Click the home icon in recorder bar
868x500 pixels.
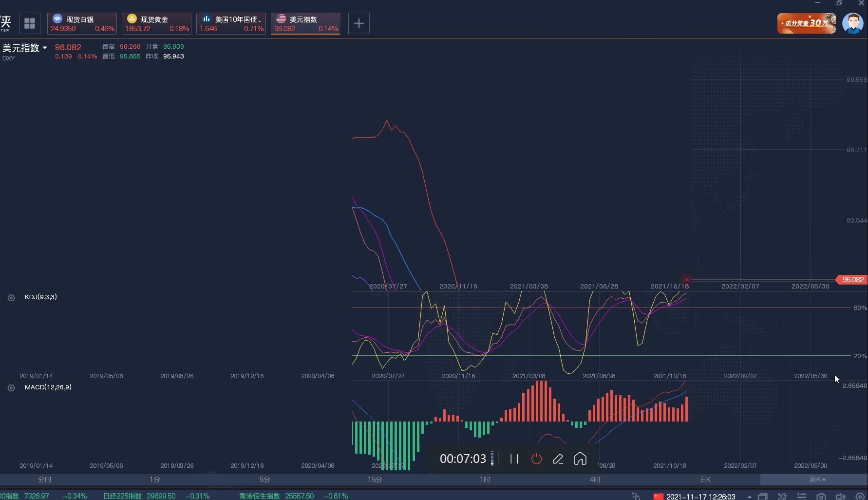pos(580,459)
